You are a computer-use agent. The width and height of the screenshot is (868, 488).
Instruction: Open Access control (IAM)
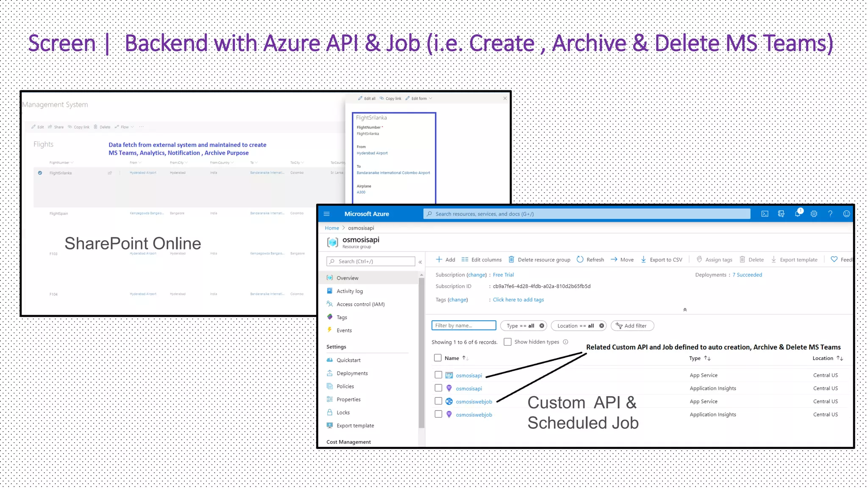click(356, 304)
